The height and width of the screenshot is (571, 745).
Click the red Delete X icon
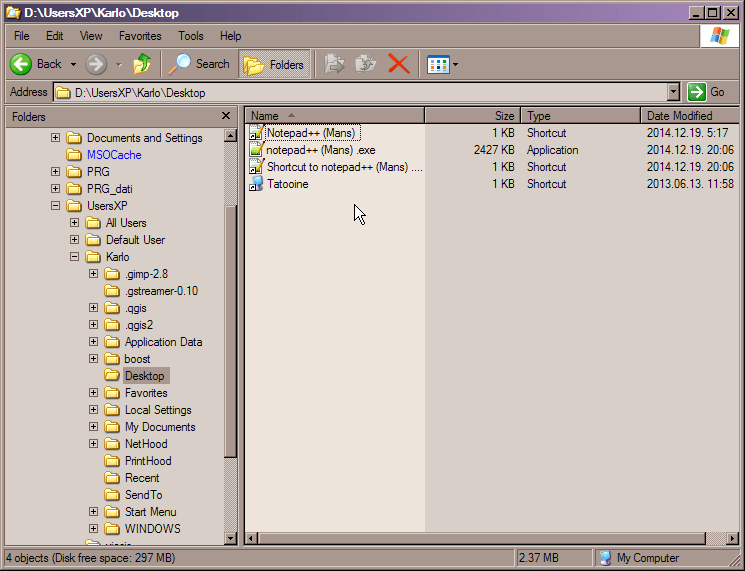click(399, 64)
